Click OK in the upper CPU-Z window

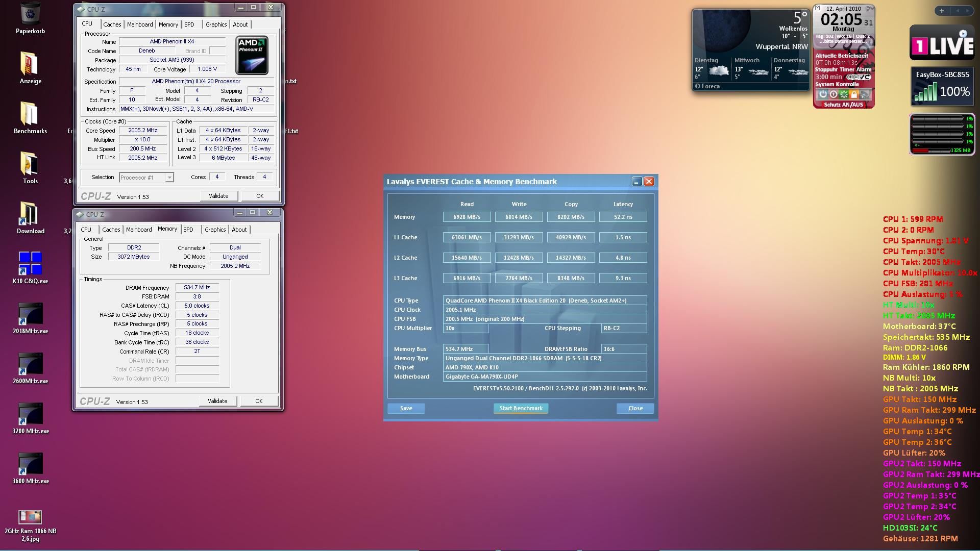click(x=260, y=196)
